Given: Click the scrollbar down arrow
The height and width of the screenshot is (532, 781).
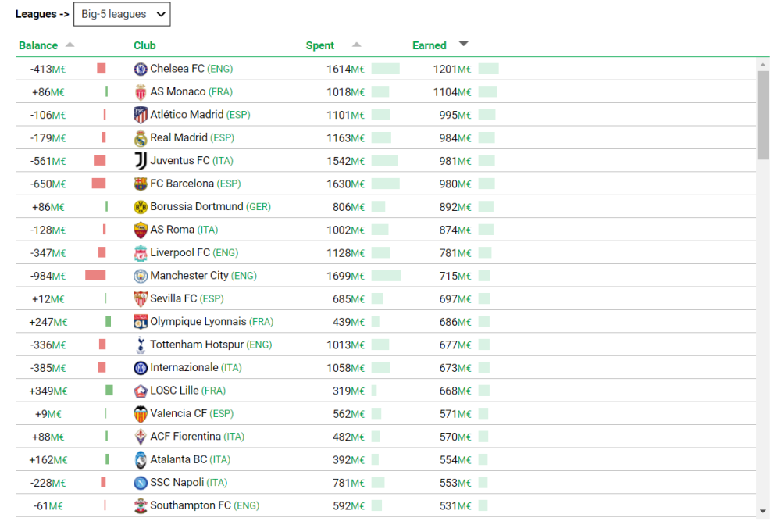Looking at the screenshot, I should tap(762, 511).
